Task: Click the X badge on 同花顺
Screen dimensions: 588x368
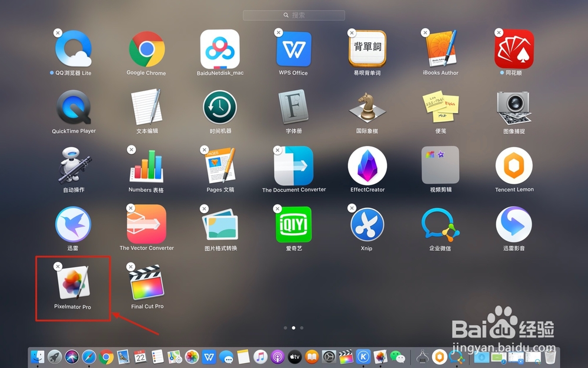Action: coord(498,32)
